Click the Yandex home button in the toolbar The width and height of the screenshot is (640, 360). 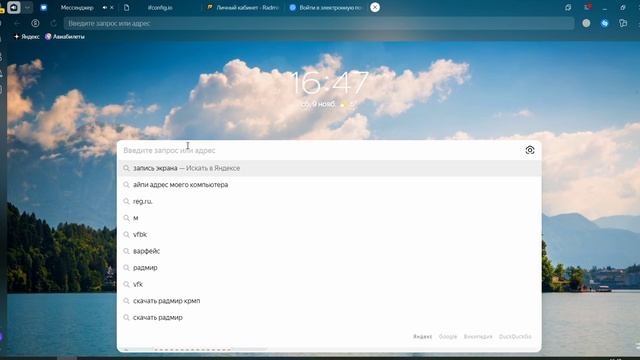[36, 23]
